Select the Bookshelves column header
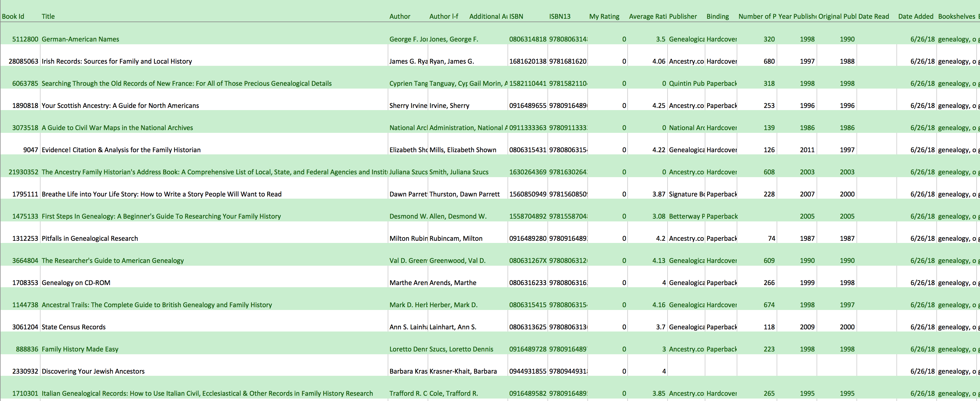Image resolution: width=980 pixels, height=401 pixels. click(x=957, y=16)
